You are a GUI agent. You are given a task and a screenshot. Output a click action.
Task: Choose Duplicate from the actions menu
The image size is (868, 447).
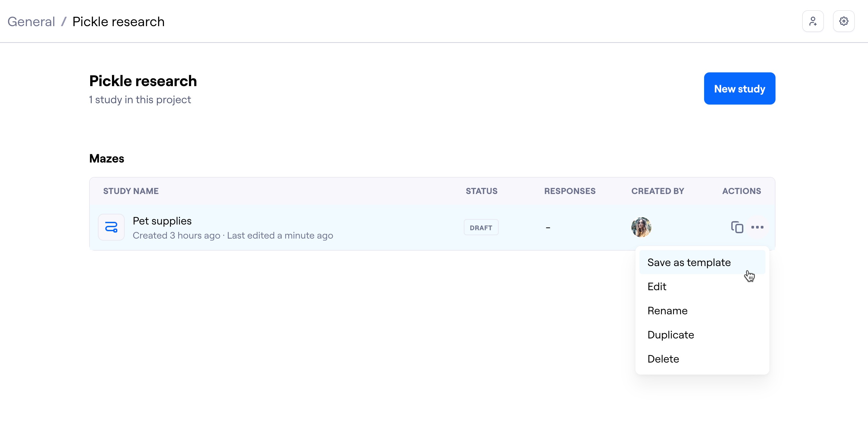point(671,335)
